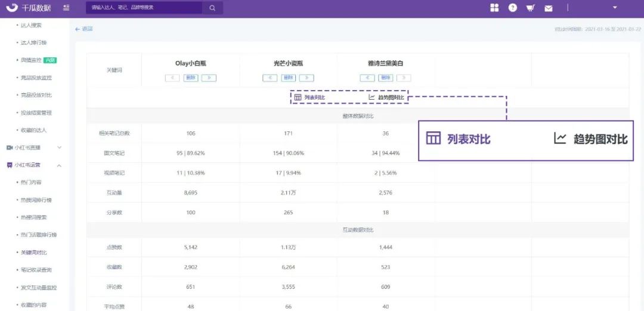Click the 内测 badge beside 舆情监控
The width and height of the screenshot is (644, 311).
50,60
